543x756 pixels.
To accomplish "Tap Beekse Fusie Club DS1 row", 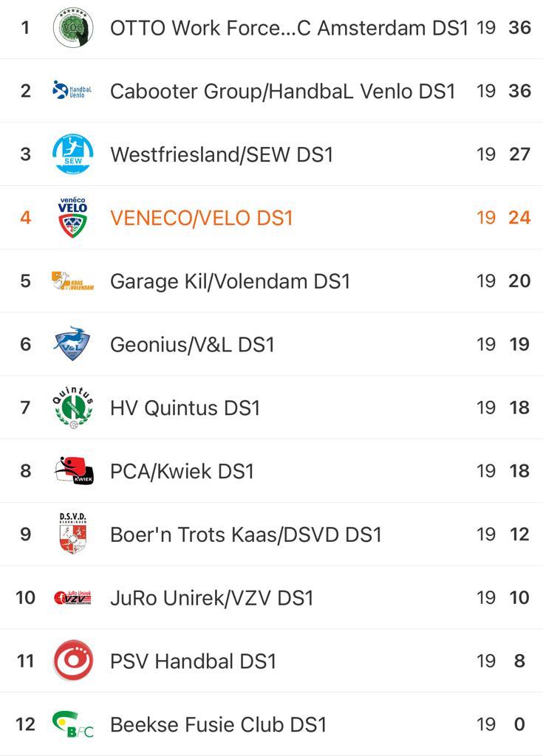I will (271, 724).
